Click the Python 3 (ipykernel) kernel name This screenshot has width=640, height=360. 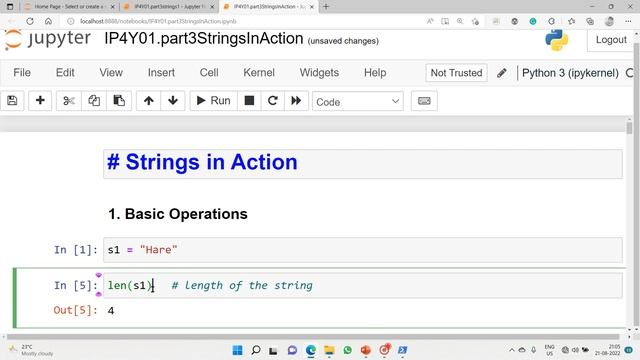coord(570,73)
